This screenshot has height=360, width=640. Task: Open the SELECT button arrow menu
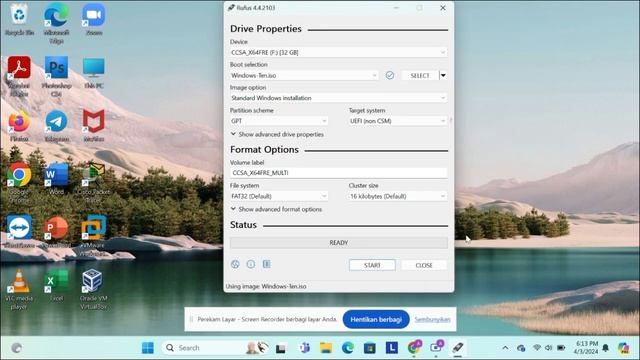(443, 76)
